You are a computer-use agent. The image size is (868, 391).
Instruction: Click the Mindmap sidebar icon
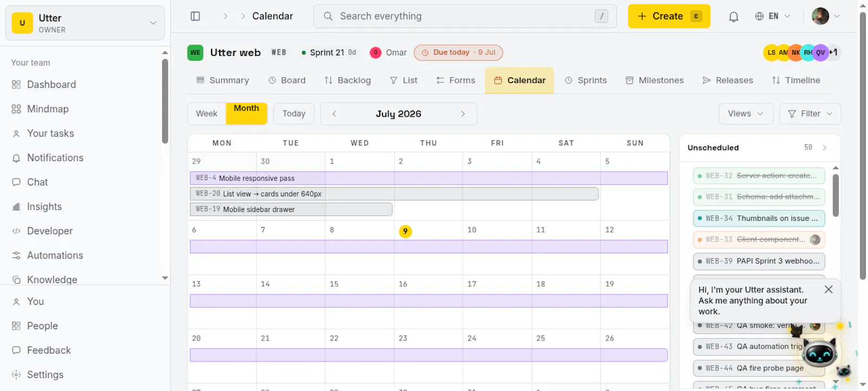(x=16, y=109)
